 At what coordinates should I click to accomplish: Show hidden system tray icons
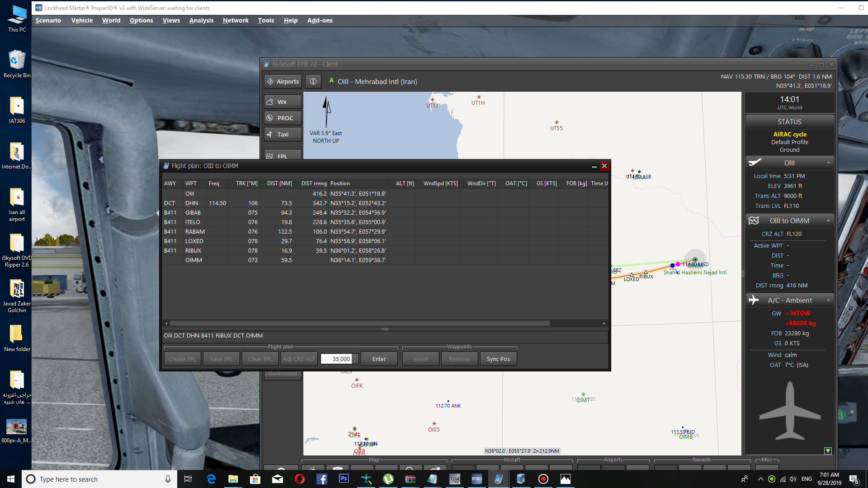[760, 479]
